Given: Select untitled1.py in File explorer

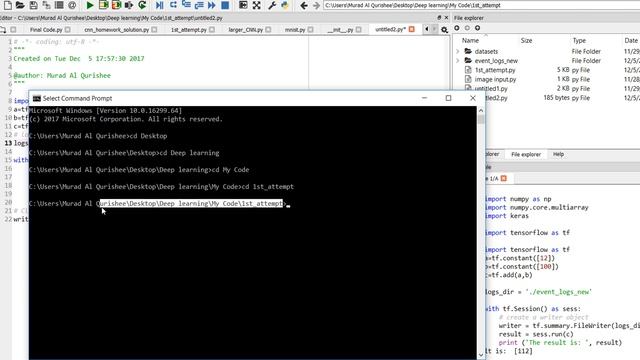Looking at the screenshot, I should [491, 89].
